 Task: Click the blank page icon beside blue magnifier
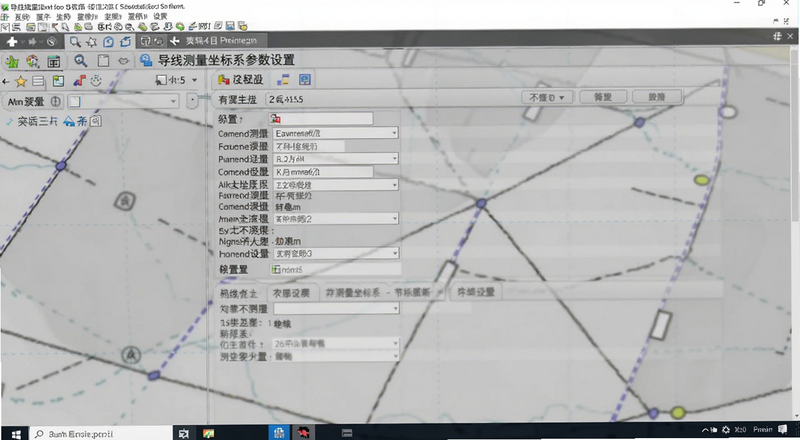click(104, 61)
